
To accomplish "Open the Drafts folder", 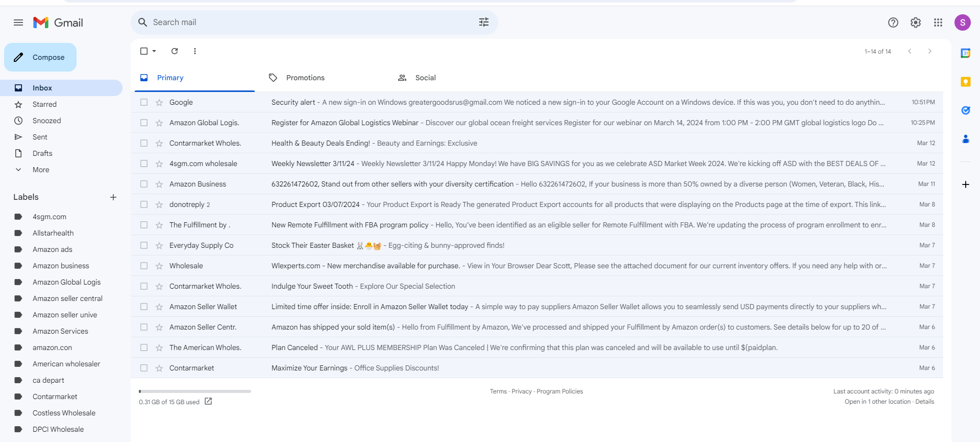I will click(61, 153).
